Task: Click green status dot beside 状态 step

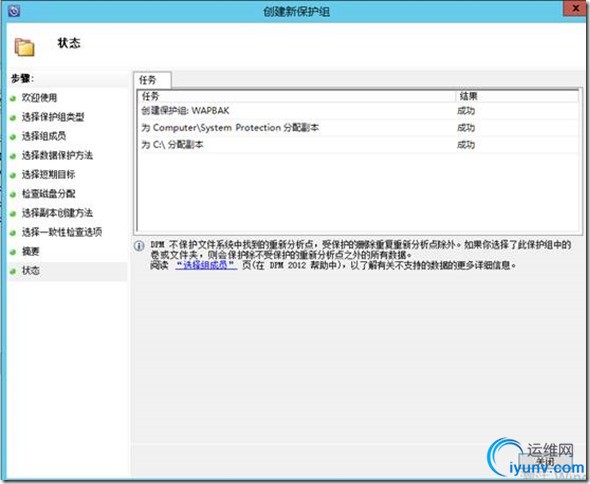Action: pyautogui.click(x=13, y=271)
